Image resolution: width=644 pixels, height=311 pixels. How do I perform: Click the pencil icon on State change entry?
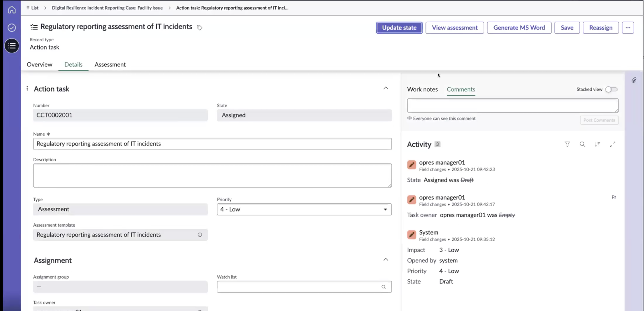412,165
